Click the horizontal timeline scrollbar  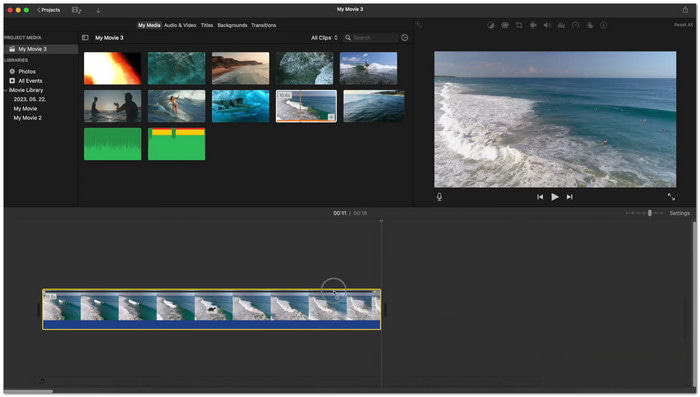29,392
